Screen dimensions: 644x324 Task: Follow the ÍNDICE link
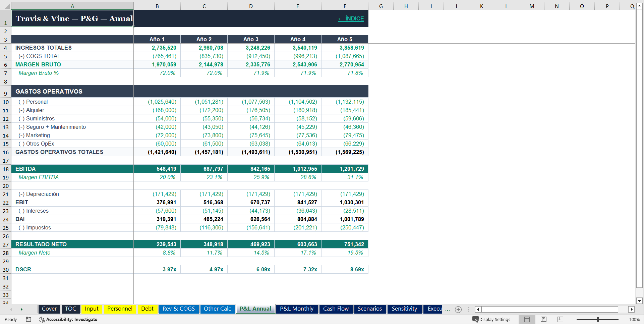click(351, 19)
